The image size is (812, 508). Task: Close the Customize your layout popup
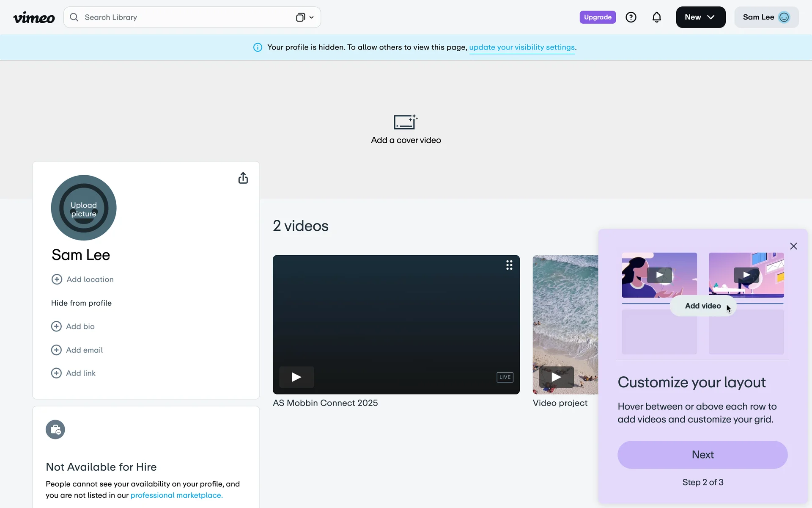coord(793,246)
